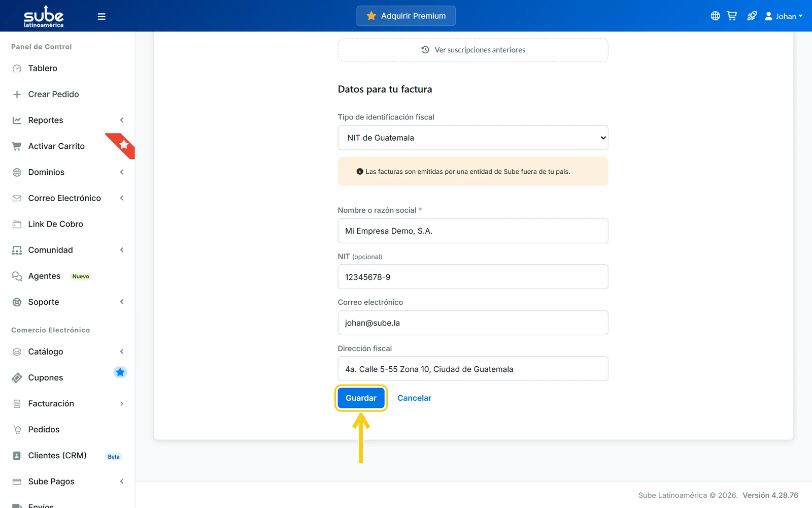Expand the Dominios submenu chevron
This screenshot has height=508, width=812.
click(122, 172)
